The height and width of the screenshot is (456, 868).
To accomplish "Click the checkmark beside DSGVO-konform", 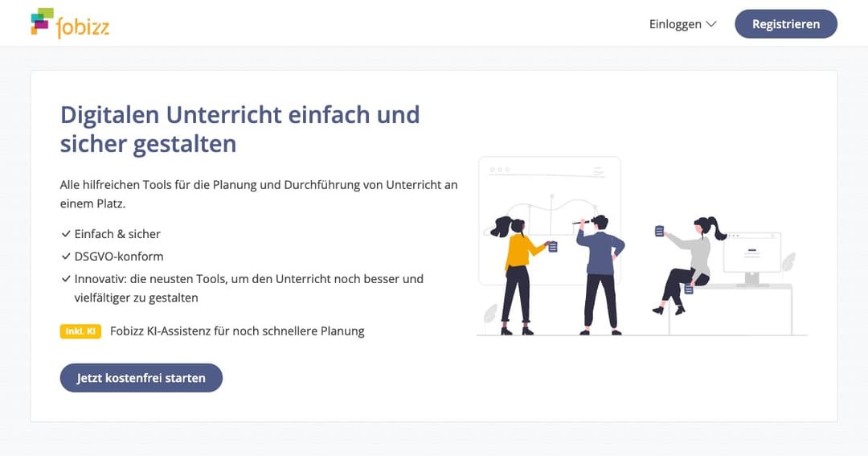I will pos(66,257).
